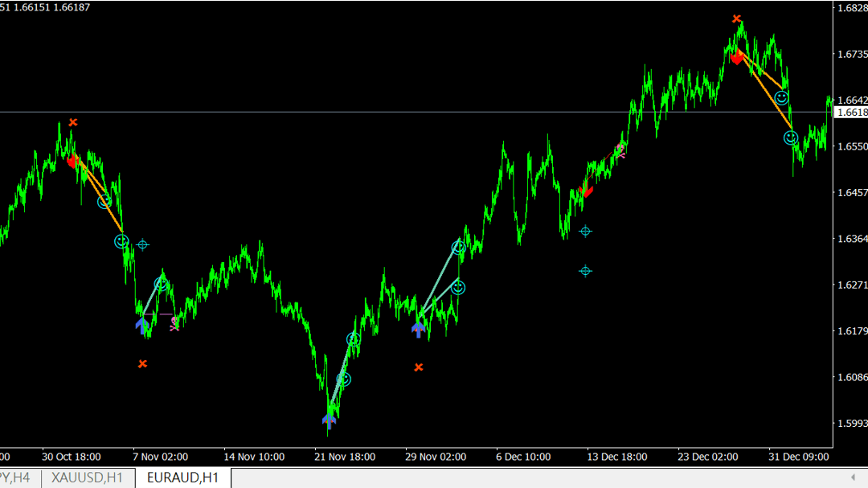Click the current price label 1.6618
The width and height of the screenshot is (868, 488).
click(x=851, y=113)
